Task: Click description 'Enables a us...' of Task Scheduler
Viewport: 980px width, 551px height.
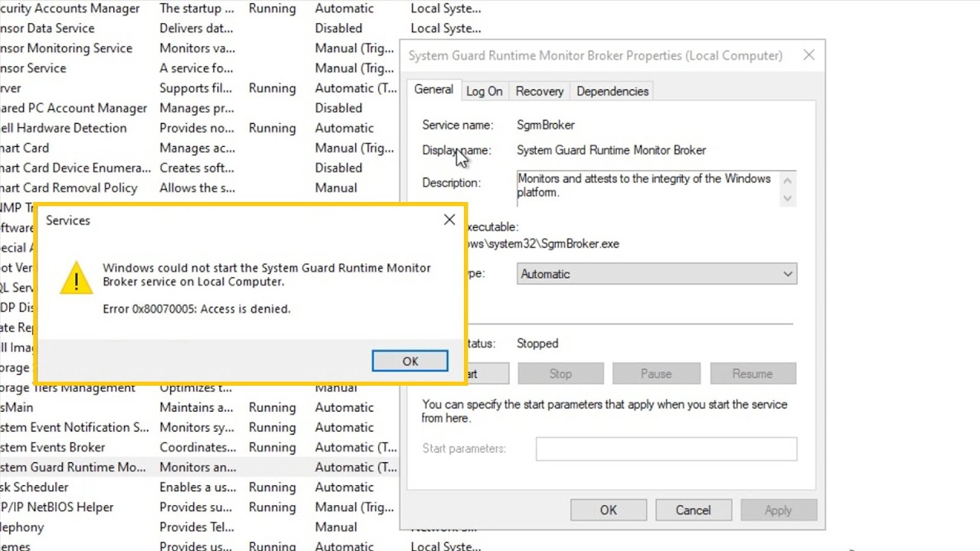Action: pos(198,487)
